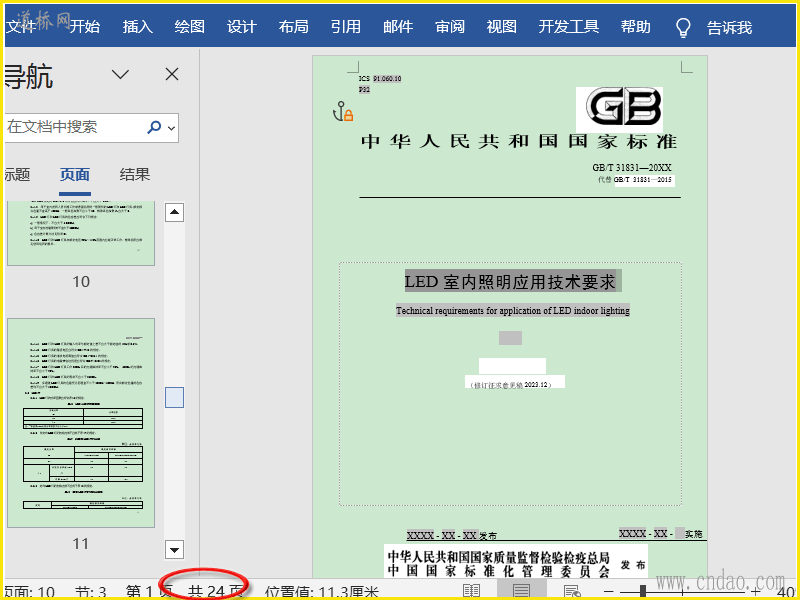Click the title LED 室内照明应用技术要求

pos(511,281)
